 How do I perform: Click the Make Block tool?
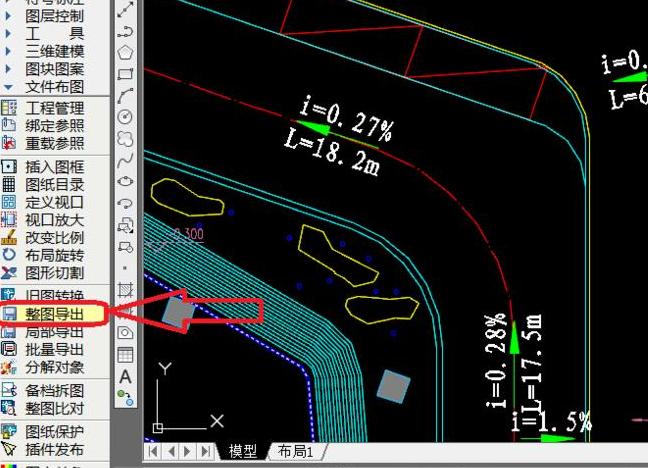[126, 247]
